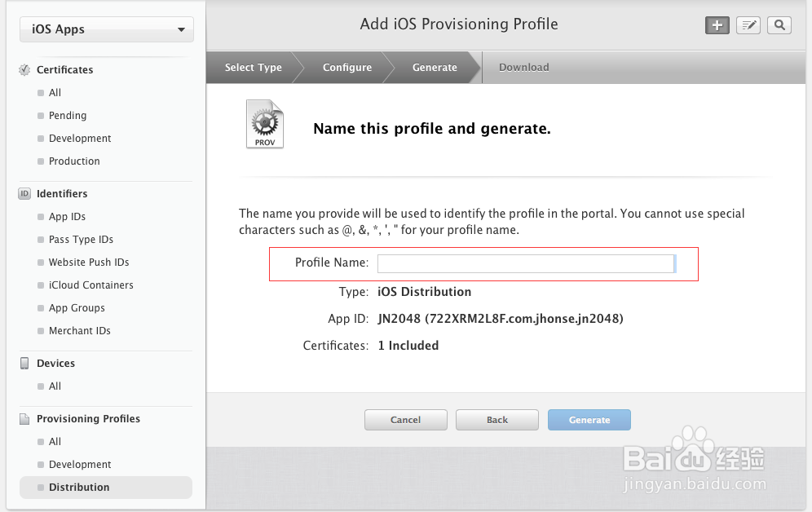Viewport: 812px width, 512px height.
Task: Click the Generate button
Action: tap(589, 419)
